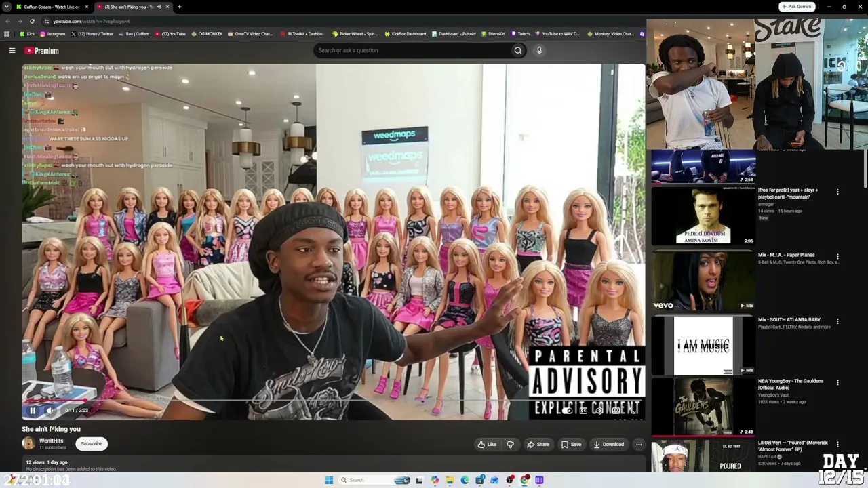
Task: Toggle closed captions in the player
Action: click(x=583, y=410)
